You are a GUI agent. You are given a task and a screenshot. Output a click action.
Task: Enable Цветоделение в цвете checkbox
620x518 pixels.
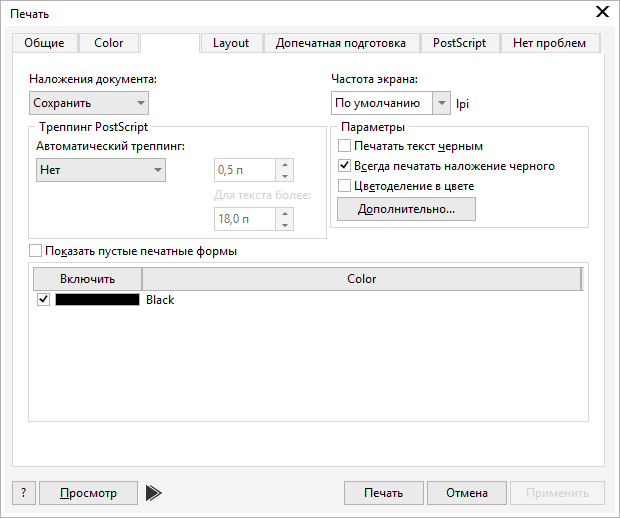pos(344,185)
